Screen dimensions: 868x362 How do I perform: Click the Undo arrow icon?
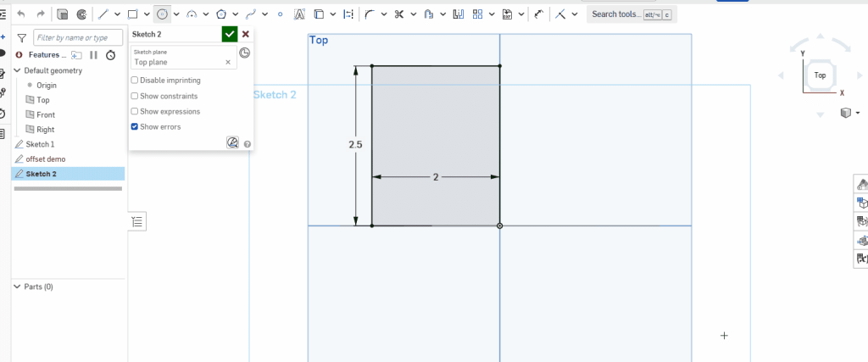21,14
